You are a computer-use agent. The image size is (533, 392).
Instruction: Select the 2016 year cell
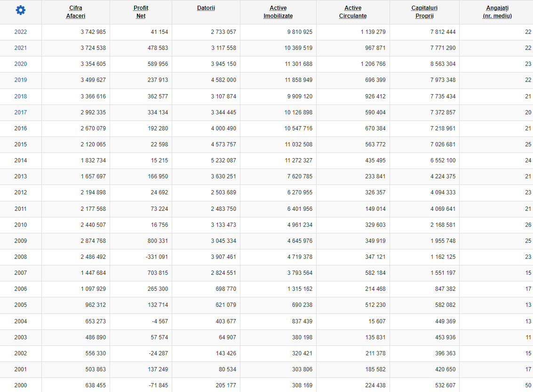pyautogui.click(x=20, y=128)
